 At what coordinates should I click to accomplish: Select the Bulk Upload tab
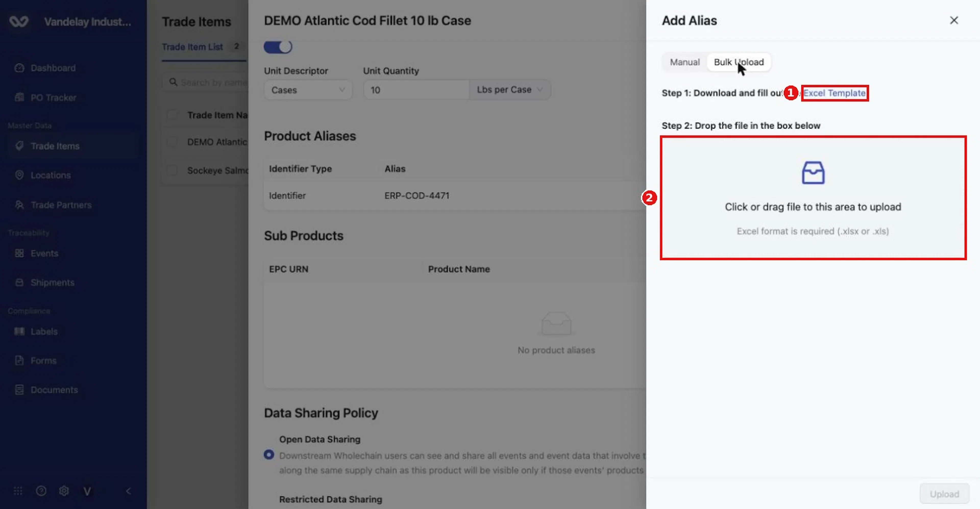pos(739,62)
